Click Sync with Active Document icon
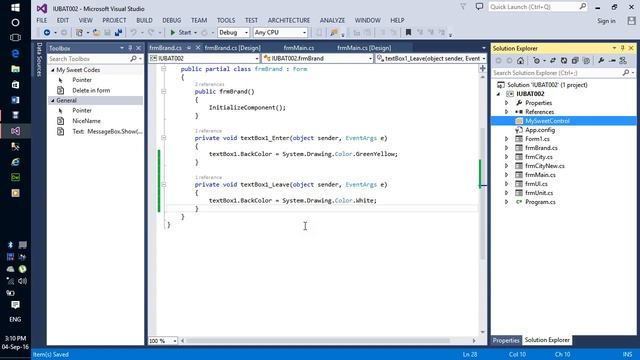The height and width of the screenshot is (360, 640). point(553,60)
